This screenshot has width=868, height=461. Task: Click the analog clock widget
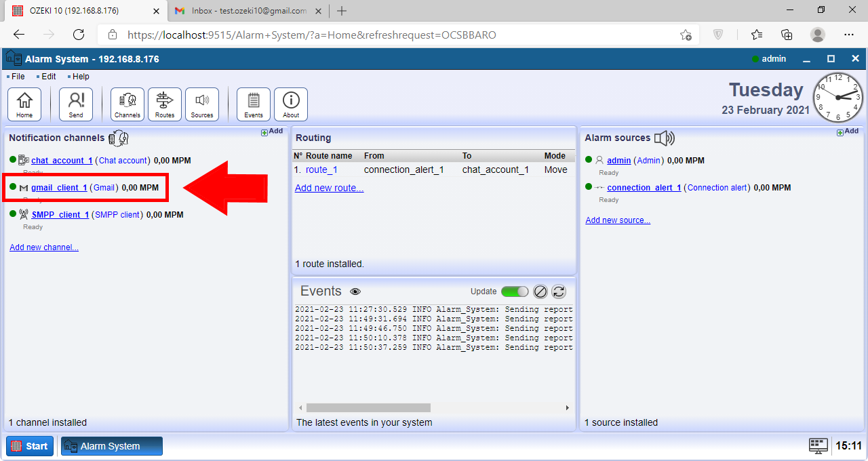(838, 98)
